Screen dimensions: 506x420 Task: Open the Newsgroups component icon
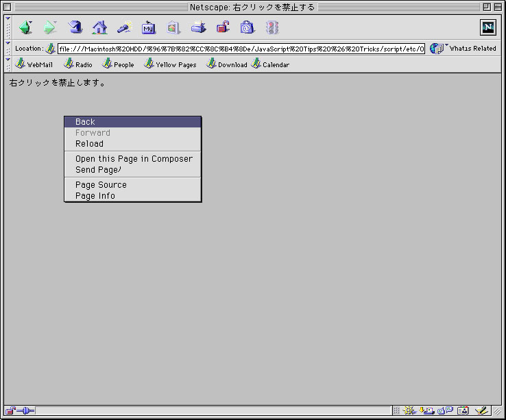446,410
